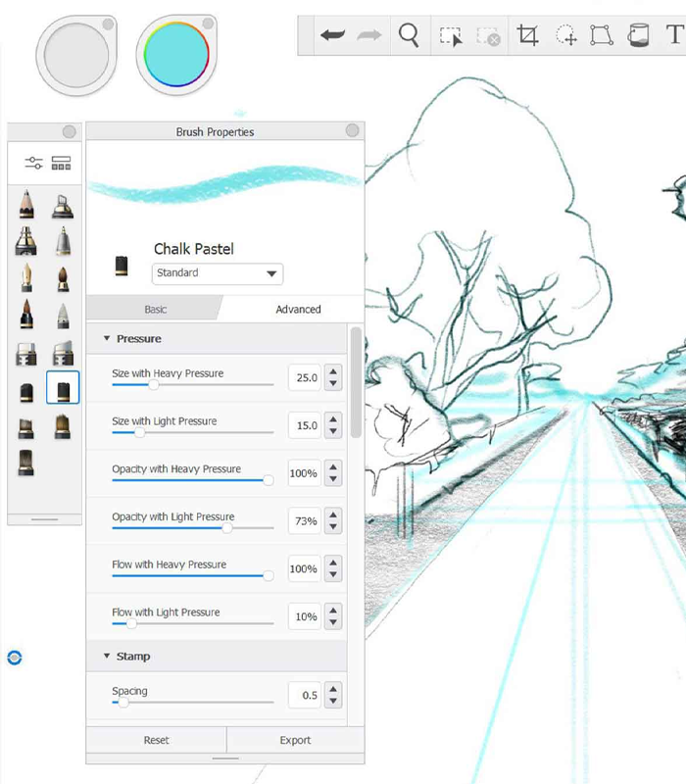
Task: Click the deselect icon with the x badge
Action: pos(488,36)
